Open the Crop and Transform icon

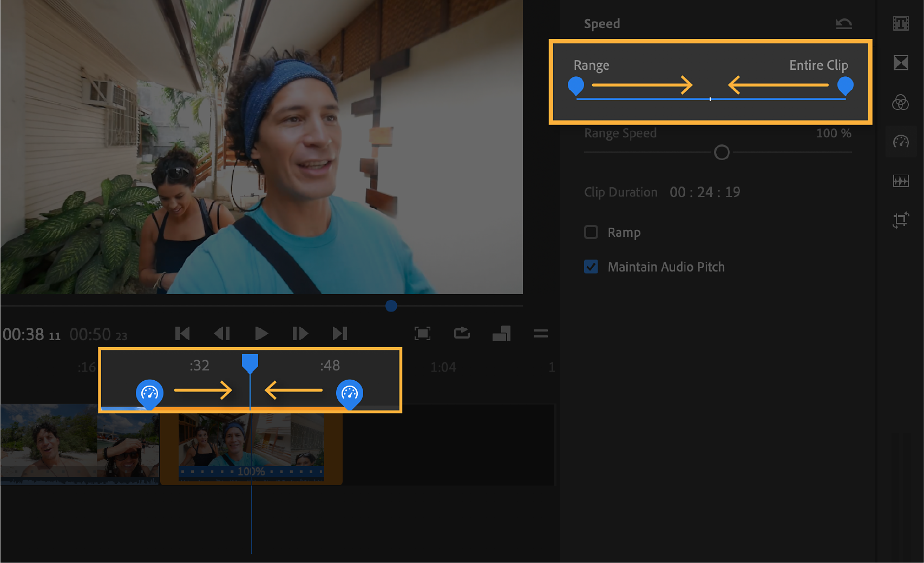(901, 220)
